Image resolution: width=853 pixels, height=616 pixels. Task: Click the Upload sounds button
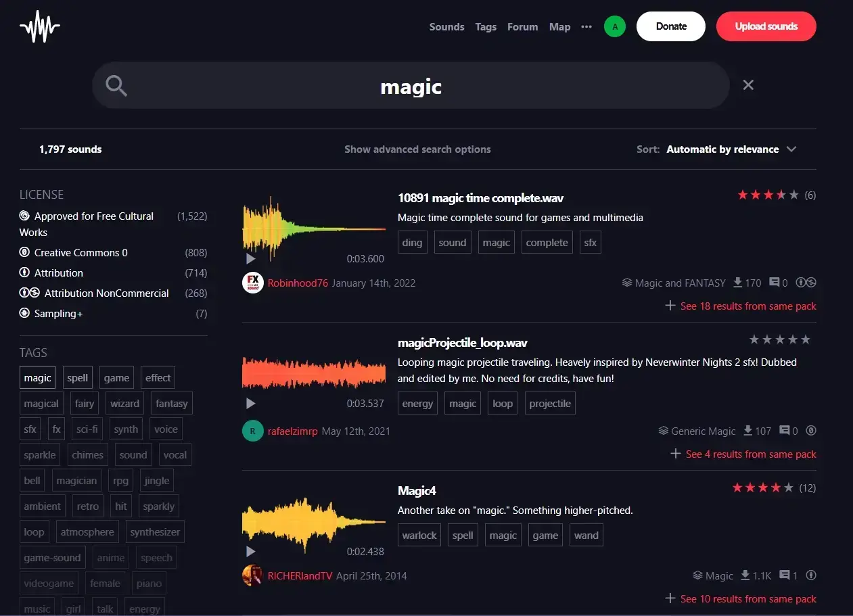click(766, 26)
